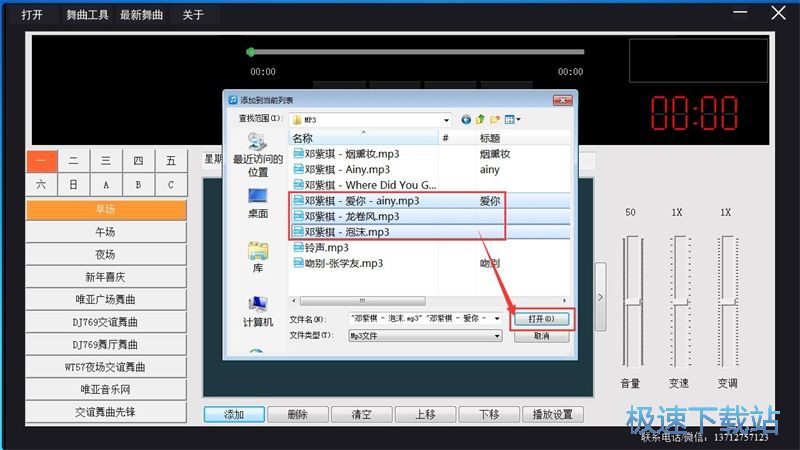Select the 早场 playlist

106,210
